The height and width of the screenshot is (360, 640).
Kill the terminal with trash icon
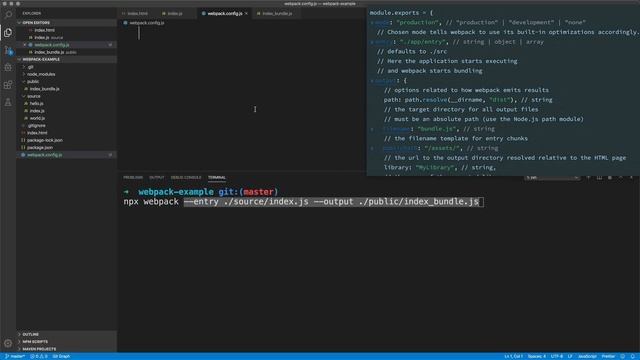610,178
